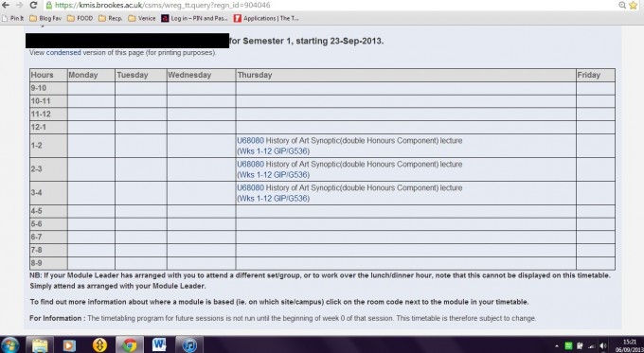Click the green padlock in the address bar
Screen dimensions: 644x353
click(x=49, y=6)
